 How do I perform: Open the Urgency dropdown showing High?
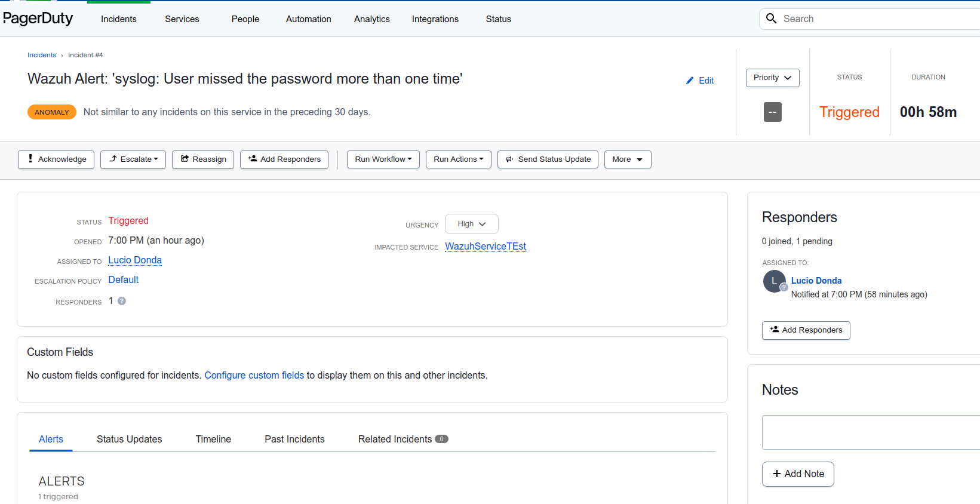tap(471, 223)
